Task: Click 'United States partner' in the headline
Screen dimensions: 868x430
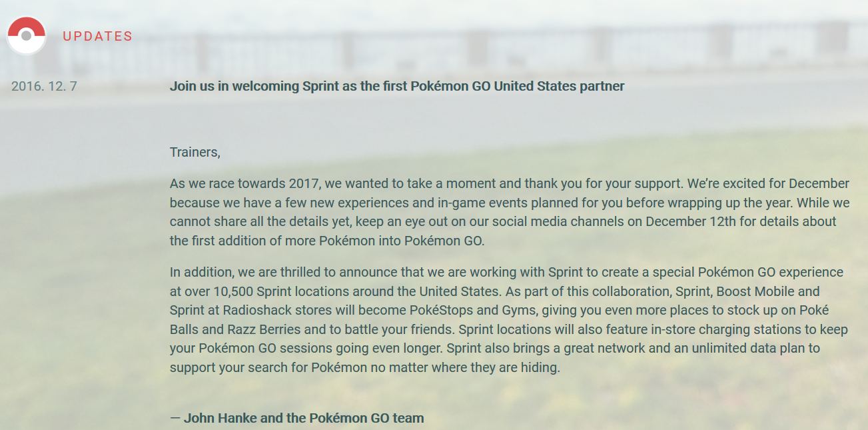Action: point(559,86)
